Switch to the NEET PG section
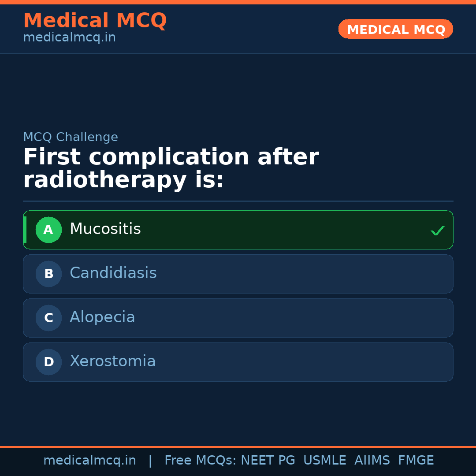The width and height of the screenshot is (476, 476). point(268,460)
